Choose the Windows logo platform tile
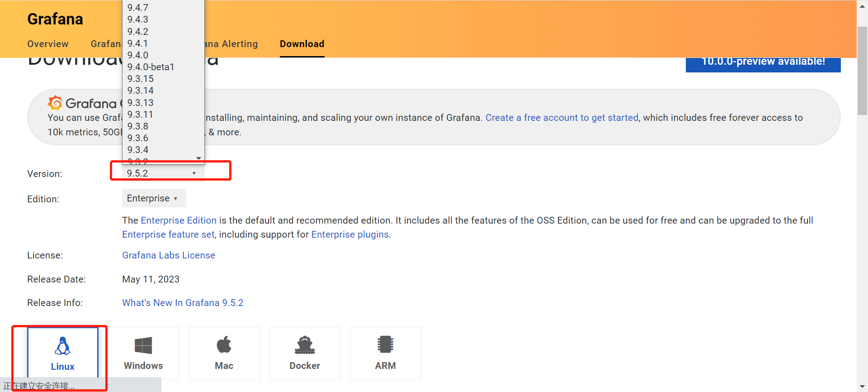The image size is (868, 392). click(x=143, y=346)
